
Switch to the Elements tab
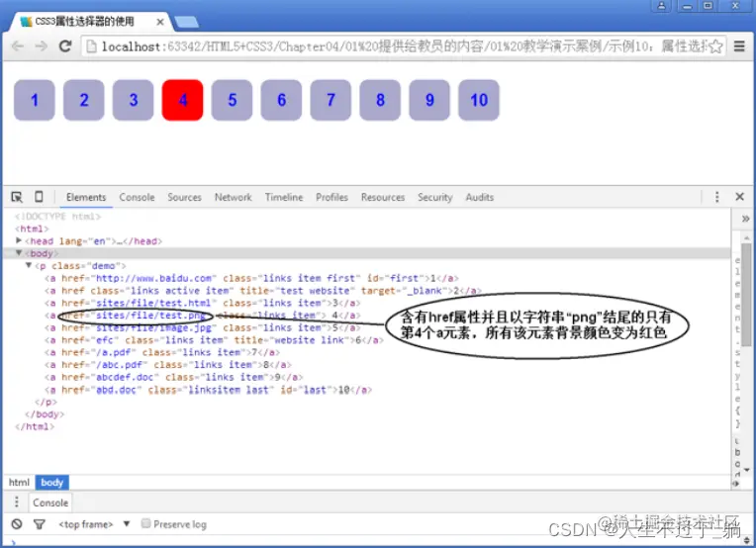(x=86, y=197)
